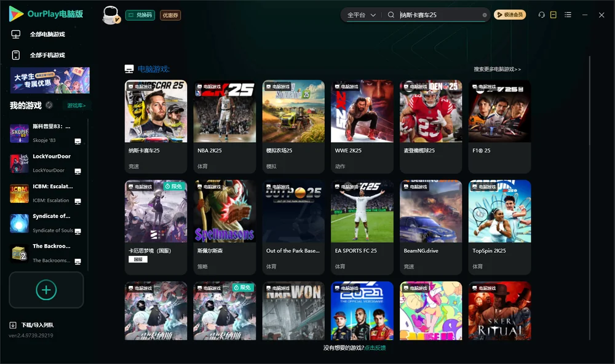
Task: Open the TopSpin 2K25 game card
Action: click(499, 227)
